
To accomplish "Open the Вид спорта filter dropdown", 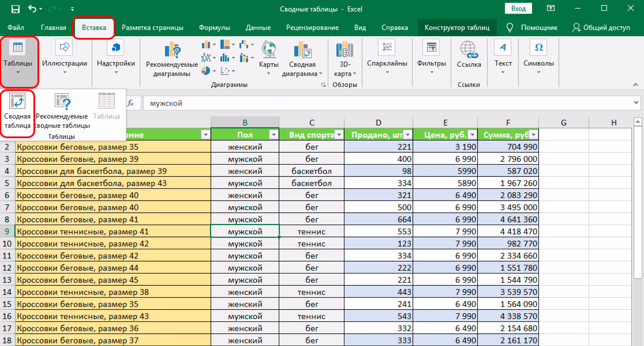I will (339, 135).
